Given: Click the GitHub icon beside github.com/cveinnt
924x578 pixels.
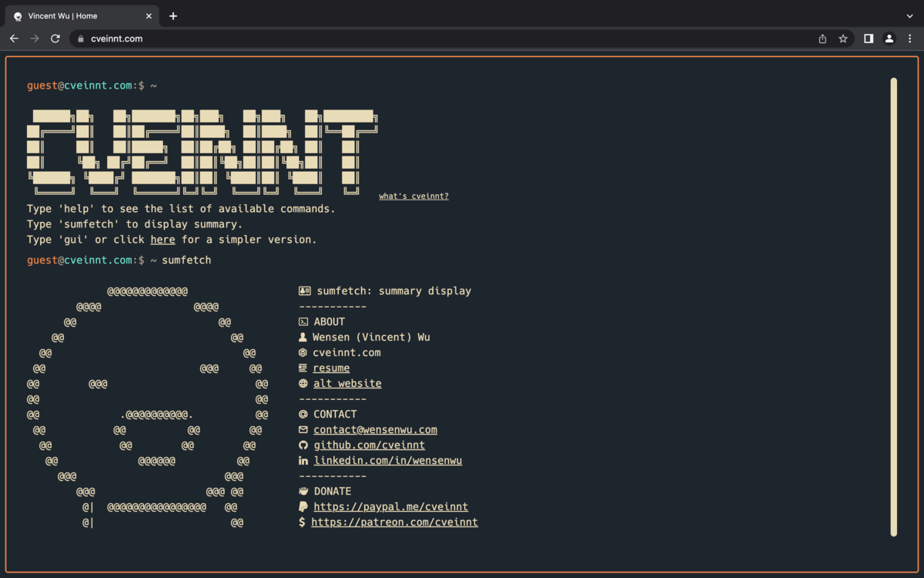Looking at the screenshot, I should coord(303,445).
